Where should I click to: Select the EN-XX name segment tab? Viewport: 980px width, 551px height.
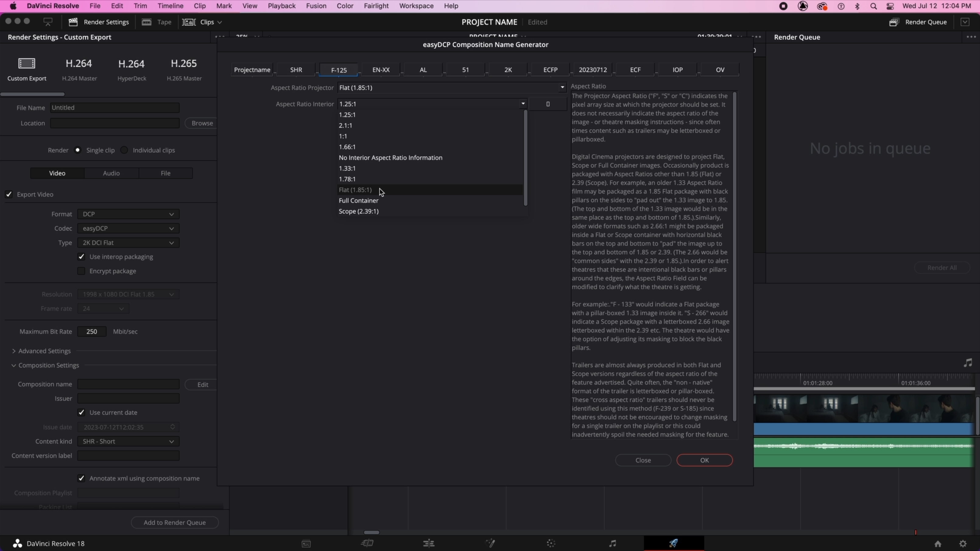pyautogui.click(x=381, y=70)
